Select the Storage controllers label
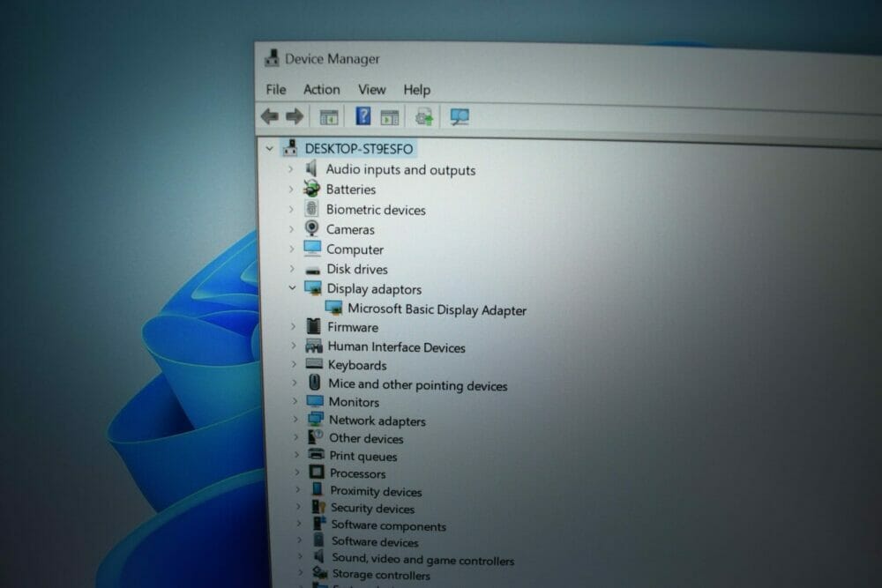 click(x=381, y=575)
